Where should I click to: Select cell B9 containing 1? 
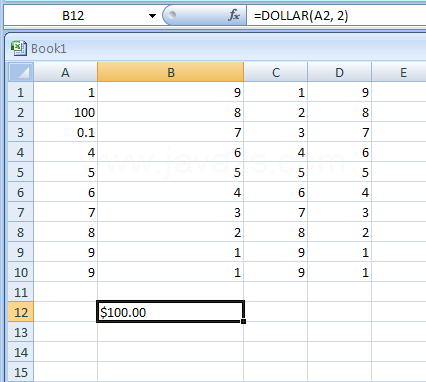[x=171, y=252]
